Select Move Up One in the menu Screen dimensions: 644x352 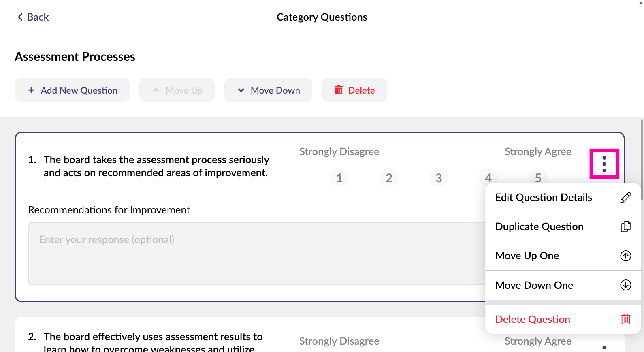tap(563, 256)
